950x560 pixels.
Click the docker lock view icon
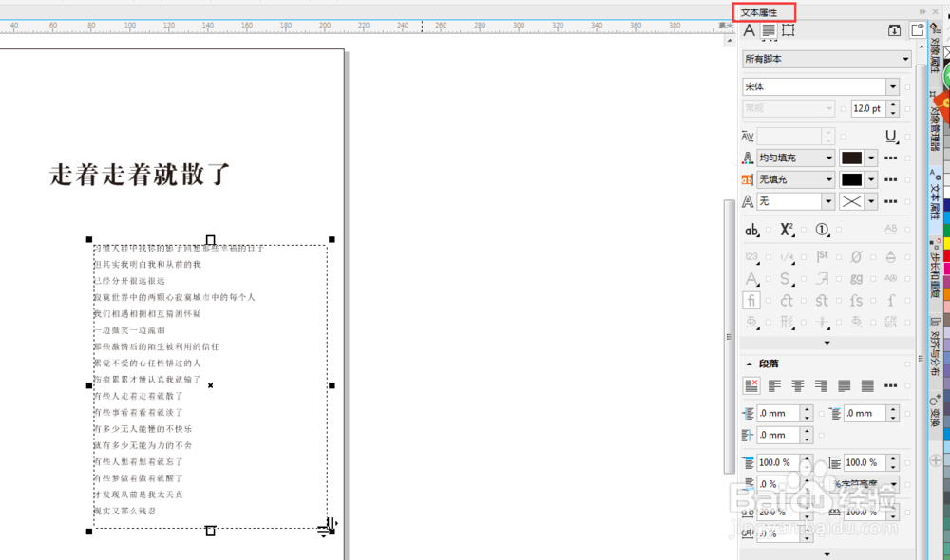[x=918, y=30]
